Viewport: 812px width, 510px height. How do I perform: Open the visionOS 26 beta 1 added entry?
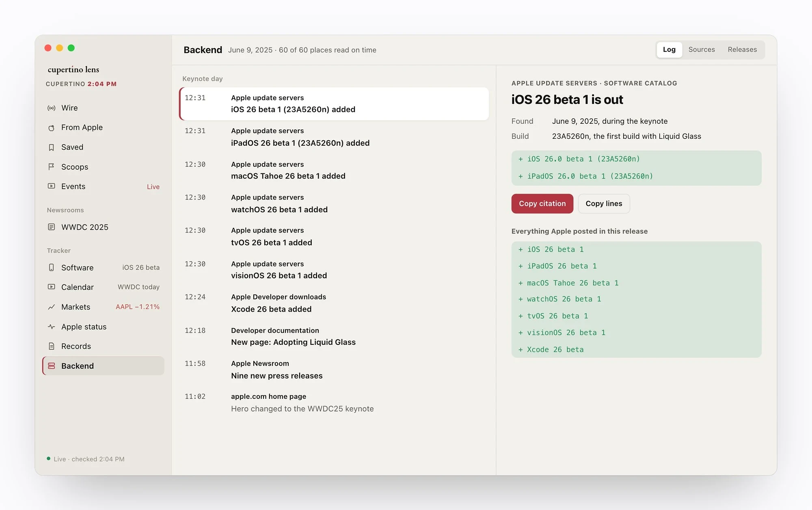click(334, 270)
